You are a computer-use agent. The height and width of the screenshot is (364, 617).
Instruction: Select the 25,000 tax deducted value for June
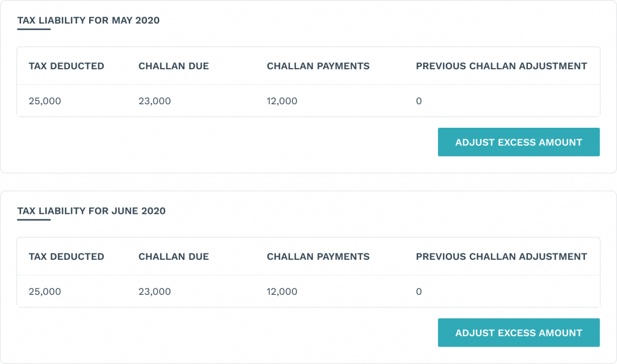pyautogui.click(x=44, y=292)
